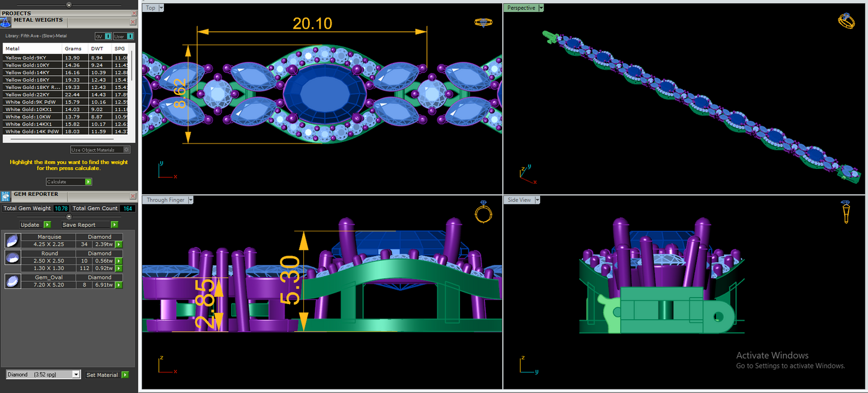Viewport: 868px width, 393px height.
Task: Click the ring icon in Side View viewport
Action: tap(846, 211)
